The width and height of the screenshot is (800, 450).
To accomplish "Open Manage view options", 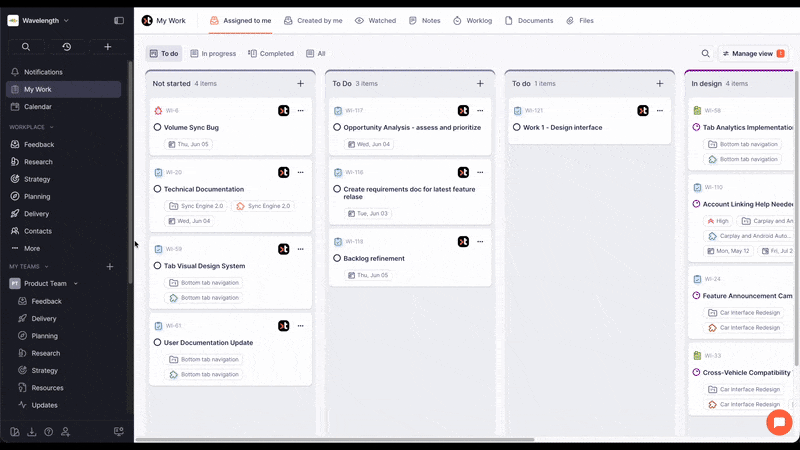I will (x=753, y=54).
